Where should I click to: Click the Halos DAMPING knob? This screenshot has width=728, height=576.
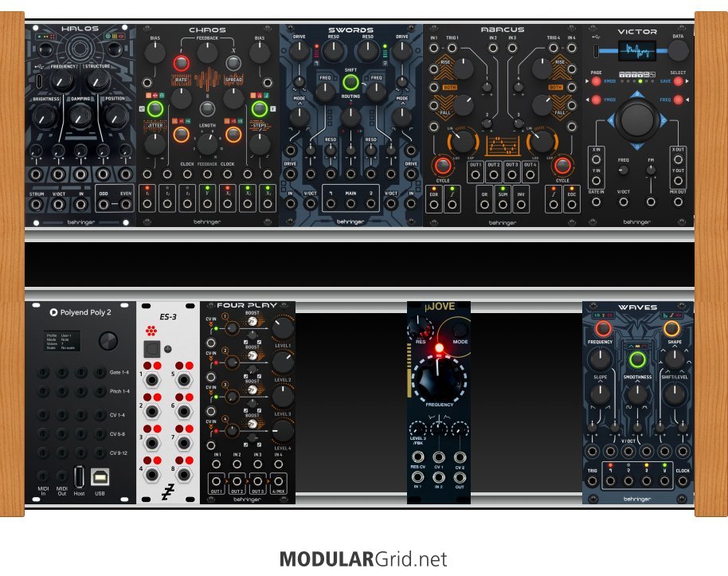(x=80, y=116)
